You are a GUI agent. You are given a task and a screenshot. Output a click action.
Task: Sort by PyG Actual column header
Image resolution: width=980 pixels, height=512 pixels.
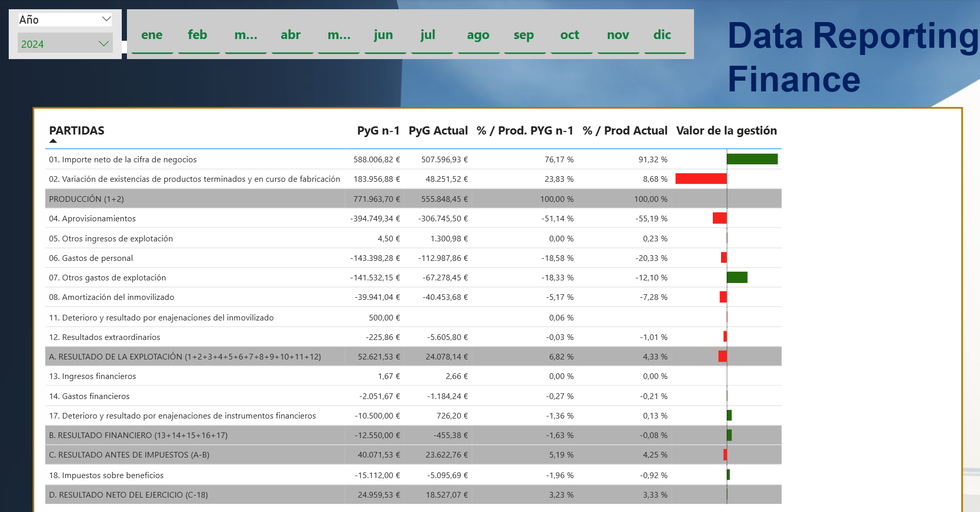(438, 130)
